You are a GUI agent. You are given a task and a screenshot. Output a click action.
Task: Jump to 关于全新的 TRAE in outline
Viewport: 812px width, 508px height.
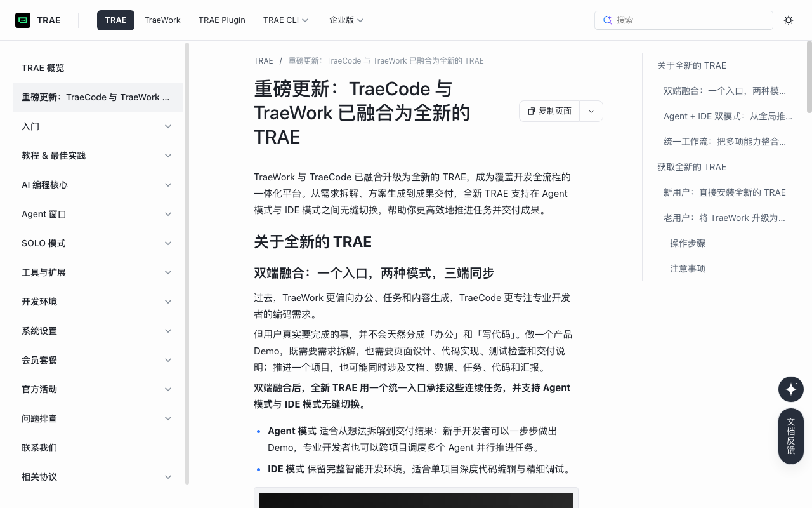[x=691, y=65]
